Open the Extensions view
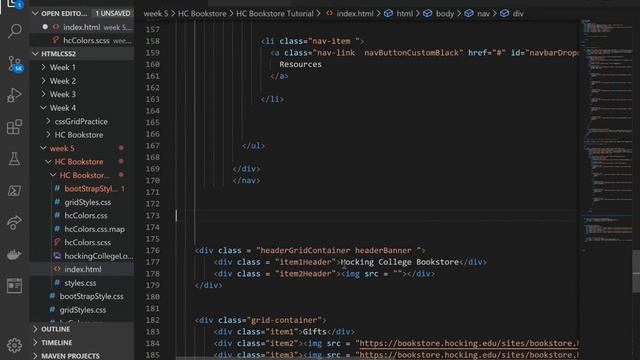The width and height of the screenshot is (640, 360). point(15,127)
